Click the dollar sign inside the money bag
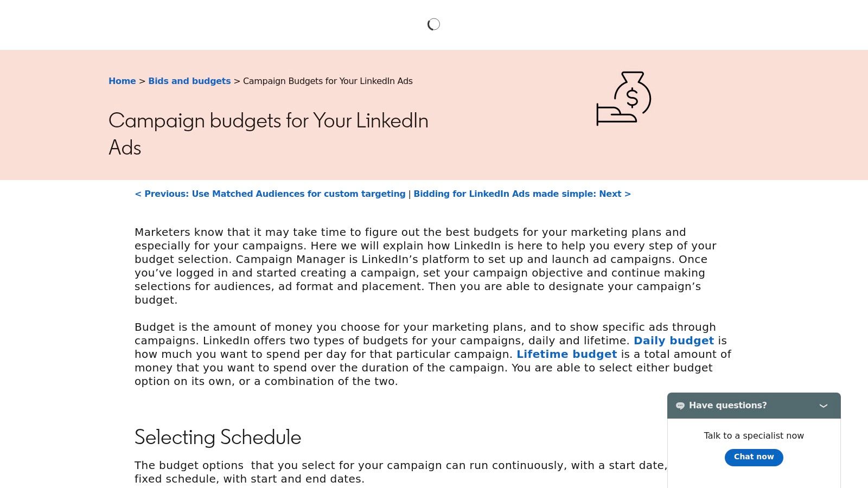Image resolution: width=868 pixels, height=488 pixels. pos(631,99)
